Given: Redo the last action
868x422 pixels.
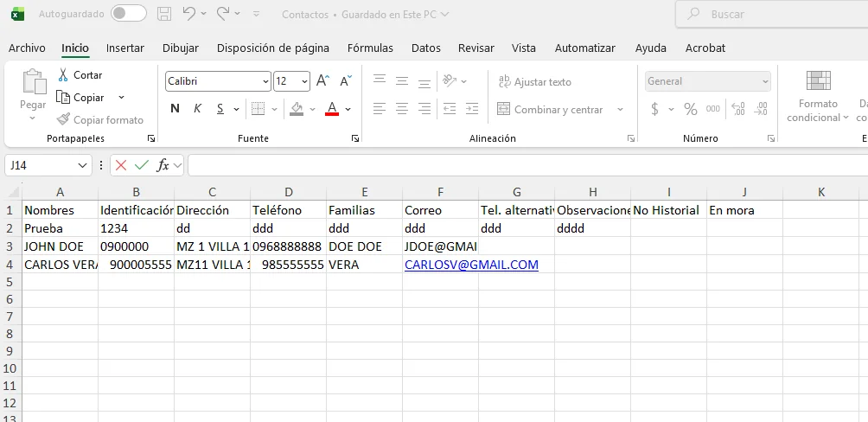Looking at the screenshot, I should coord(223,14).
